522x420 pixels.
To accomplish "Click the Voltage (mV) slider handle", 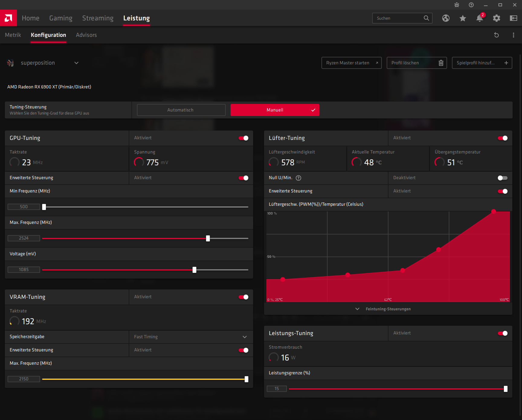I will [x=195, y=270].
